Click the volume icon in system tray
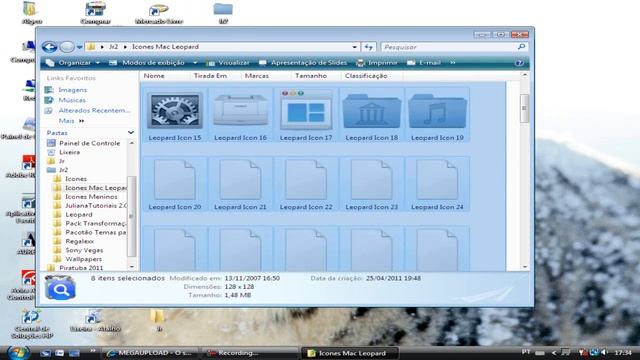 click(x=604, y=353)
